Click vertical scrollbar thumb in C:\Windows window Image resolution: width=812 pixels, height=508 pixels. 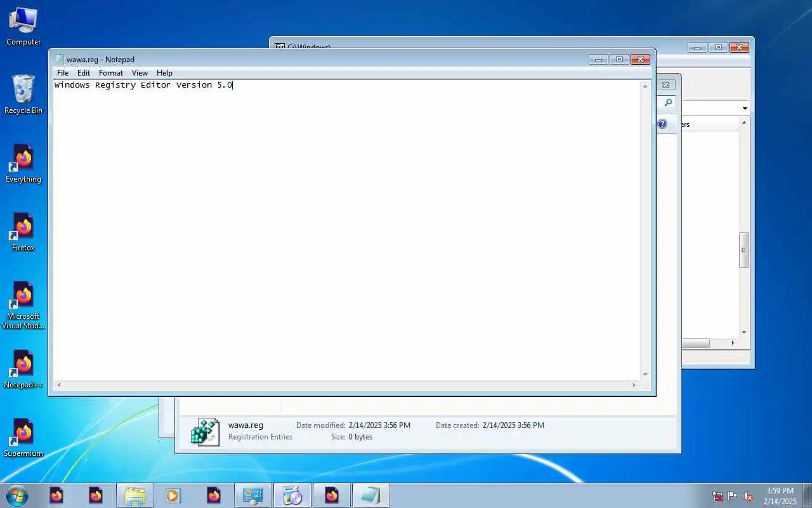744,250
